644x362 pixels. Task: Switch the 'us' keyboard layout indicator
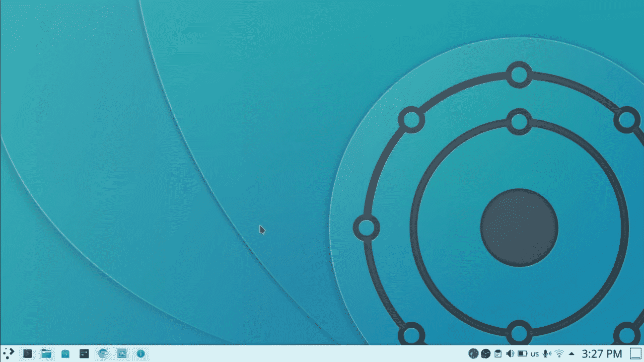click(x=535, y=354)
